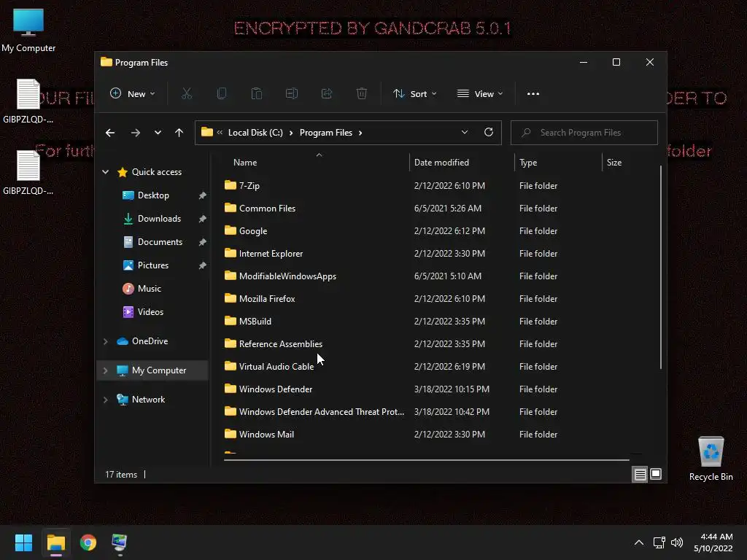747x560 pixels.
Task: Open the Windows Start button
Action: pyautogui.click(x=23, y=542)
